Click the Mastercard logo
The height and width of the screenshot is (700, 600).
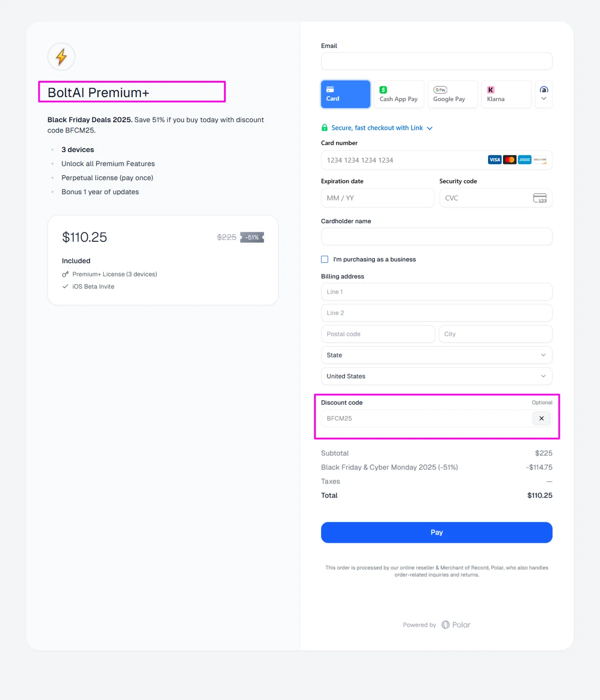510,160
